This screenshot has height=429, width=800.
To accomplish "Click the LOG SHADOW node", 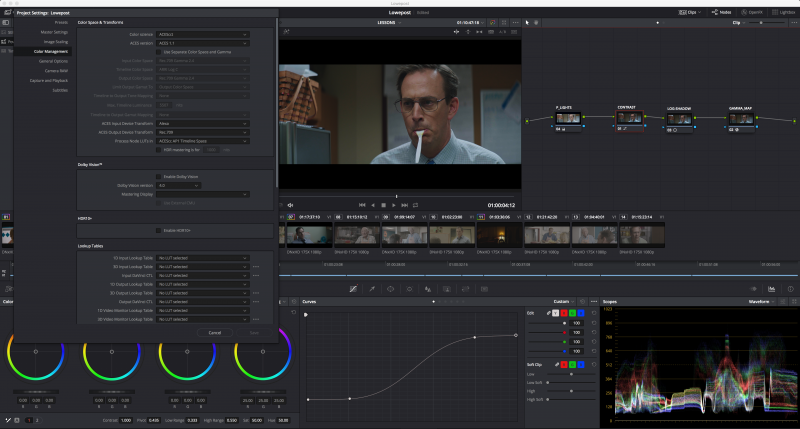I will [681, 118].
